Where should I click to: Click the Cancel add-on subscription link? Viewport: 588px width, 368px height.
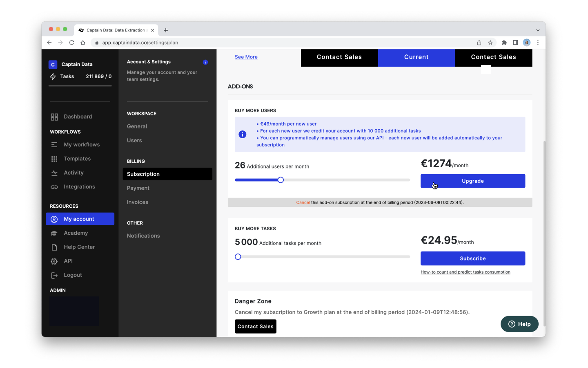point(303,202)
